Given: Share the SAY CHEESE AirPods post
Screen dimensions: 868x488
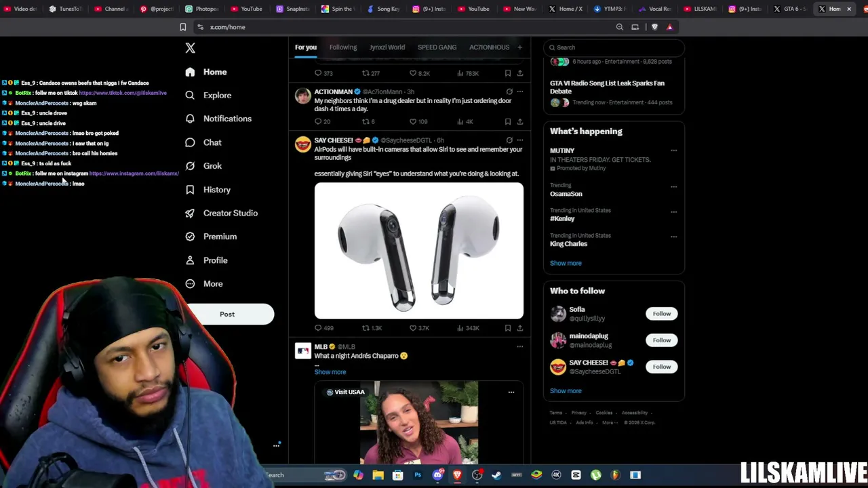Looking at the screenshot, I should click(520, 328).
